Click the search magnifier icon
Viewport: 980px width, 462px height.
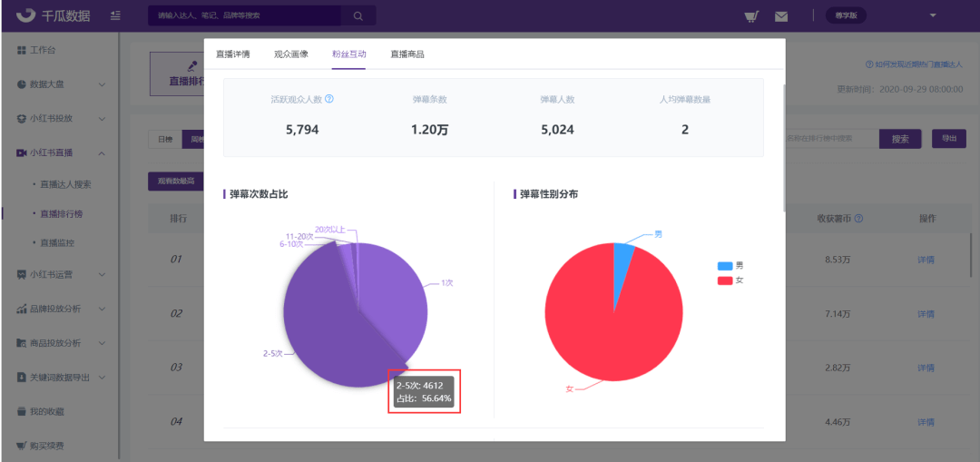358,15
